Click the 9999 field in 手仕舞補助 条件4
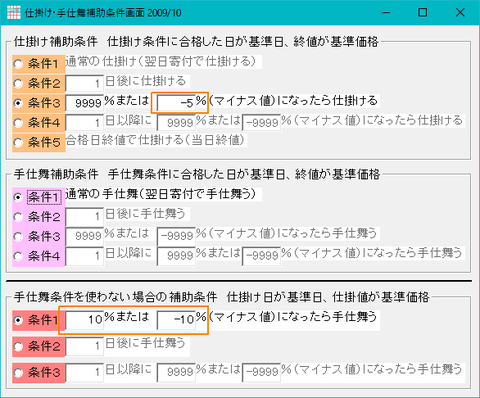The height and width of the screenshot is (398, 480). pyautogui.click(x=176, y=256)
